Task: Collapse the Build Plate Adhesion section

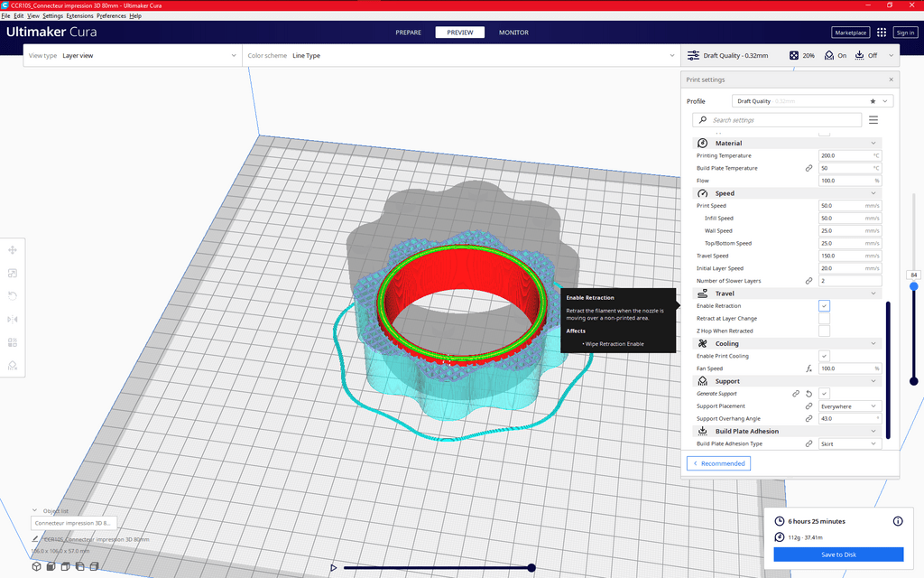Action: (x=787, y=431)
